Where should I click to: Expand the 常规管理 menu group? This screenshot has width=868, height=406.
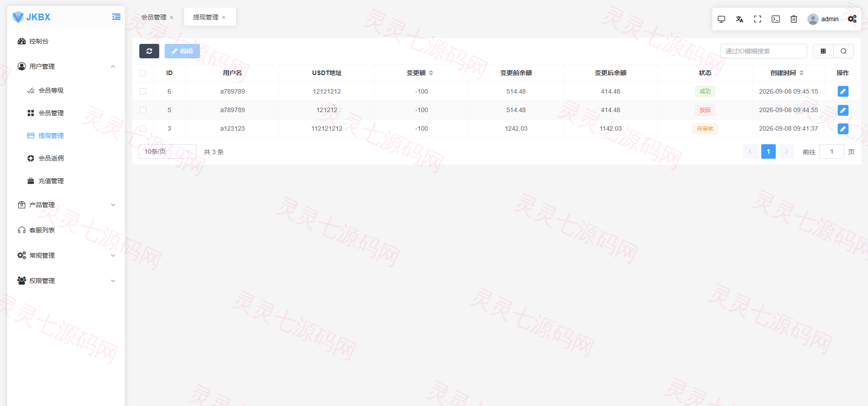(66, 255)
